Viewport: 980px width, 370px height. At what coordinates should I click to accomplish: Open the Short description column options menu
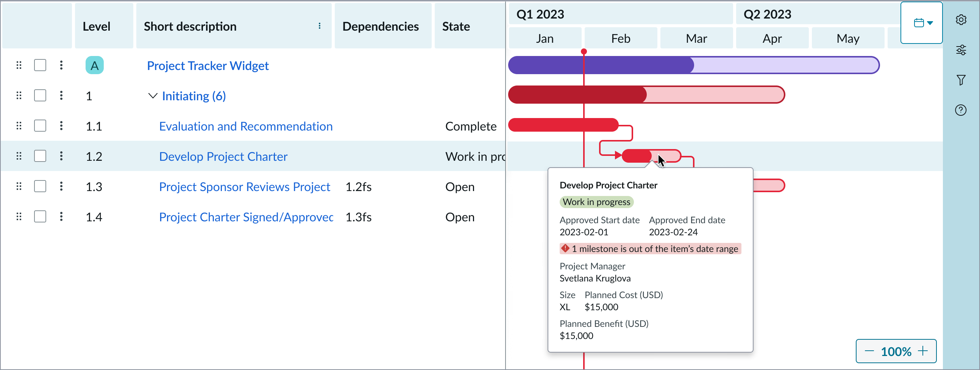(x=320, y=26)
